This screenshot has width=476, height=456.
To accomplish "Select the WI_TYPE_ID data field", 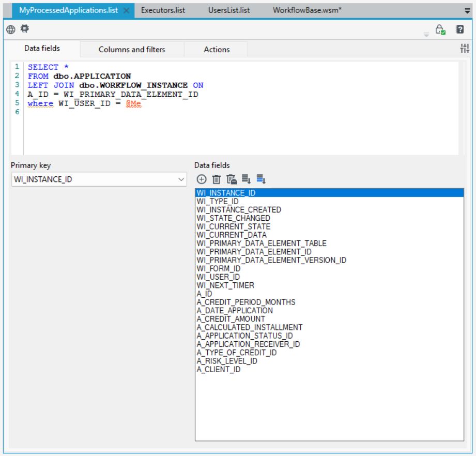I will 329,201.
